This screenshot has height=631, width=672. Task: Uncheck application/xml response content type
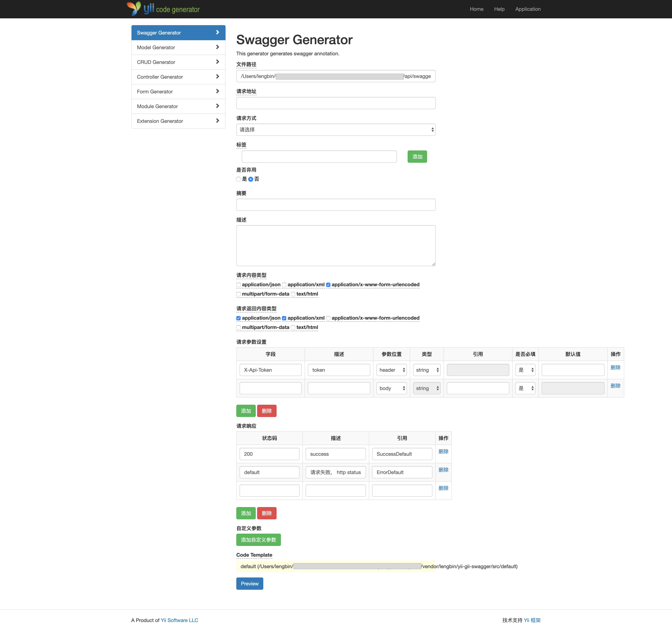tap(284, 318)
